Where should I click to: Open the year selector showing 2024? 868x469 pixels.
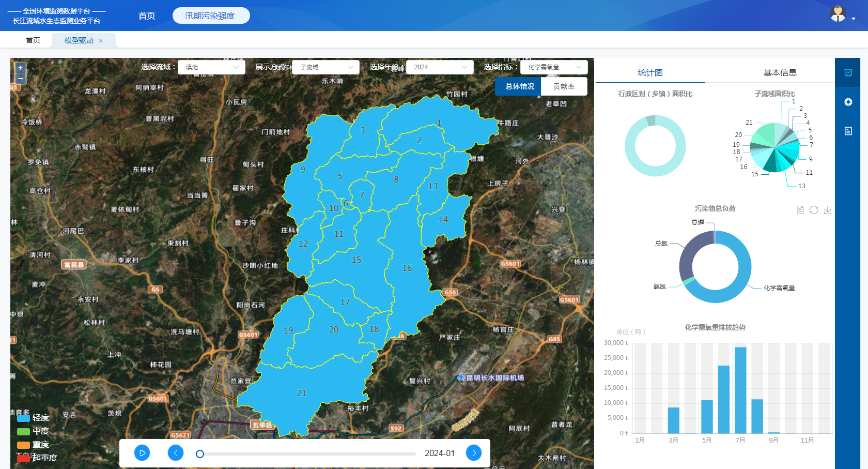coord(440,67)
